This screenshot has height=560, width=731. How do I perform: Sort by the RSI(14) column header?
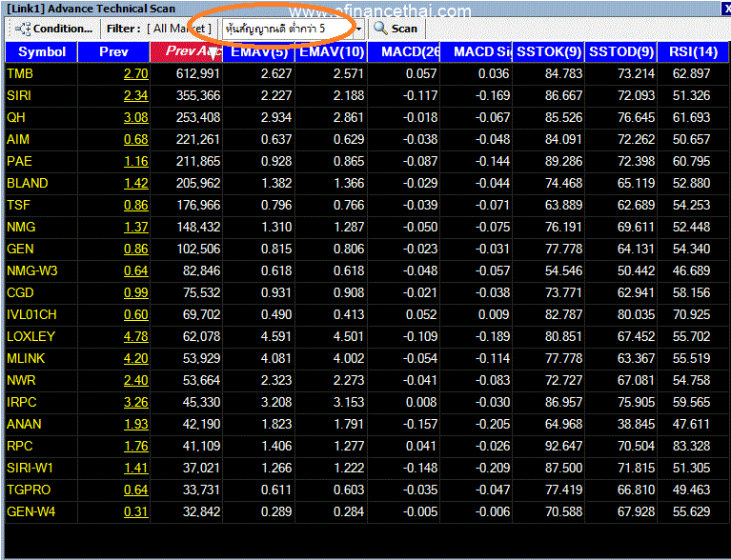(x=693, y=51)
